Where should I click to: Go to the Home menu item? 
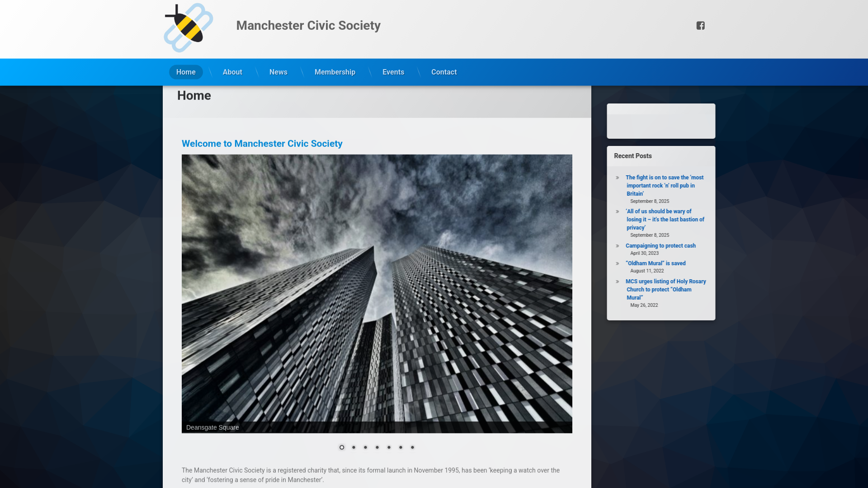pyautogui.click(x=186, y=72)
